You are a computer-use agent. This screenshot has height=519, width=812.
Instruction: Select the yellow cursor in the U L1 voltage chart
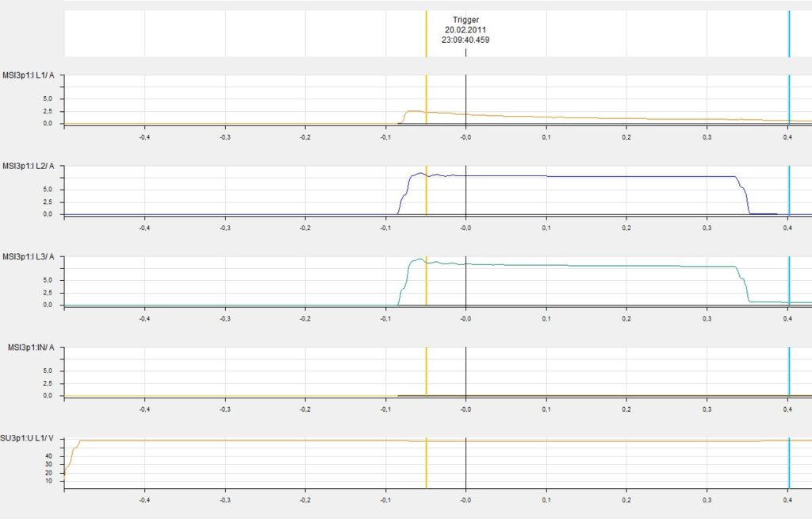tap(426, 464)
